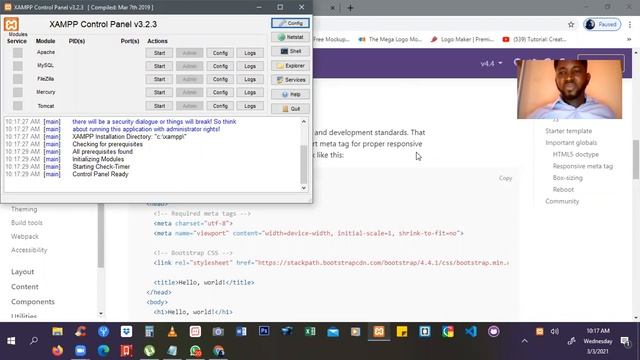
Task: Toggle the Tomcat service checkbox
Action: click(x=18, y=106)
